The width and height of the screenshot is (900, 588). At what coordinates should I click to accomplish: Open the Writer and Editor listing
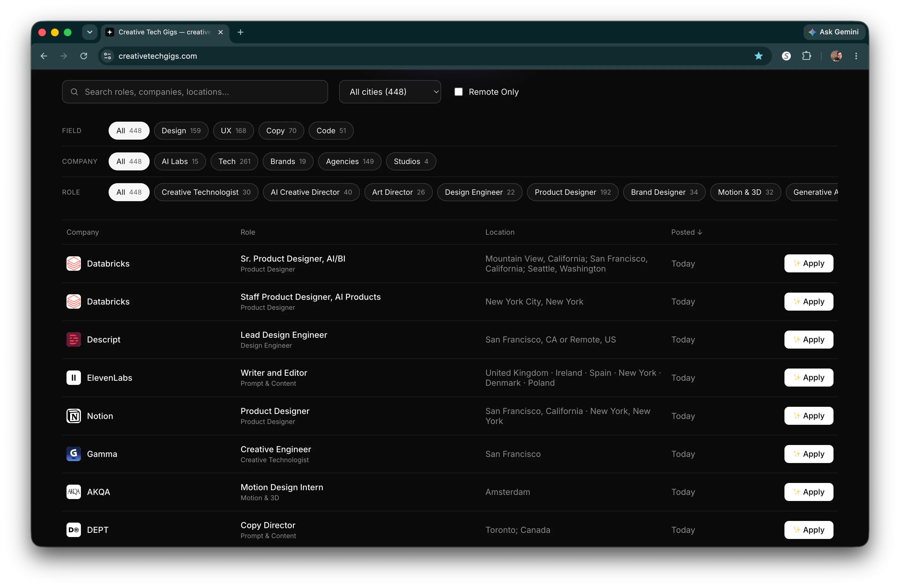point(274,373)
